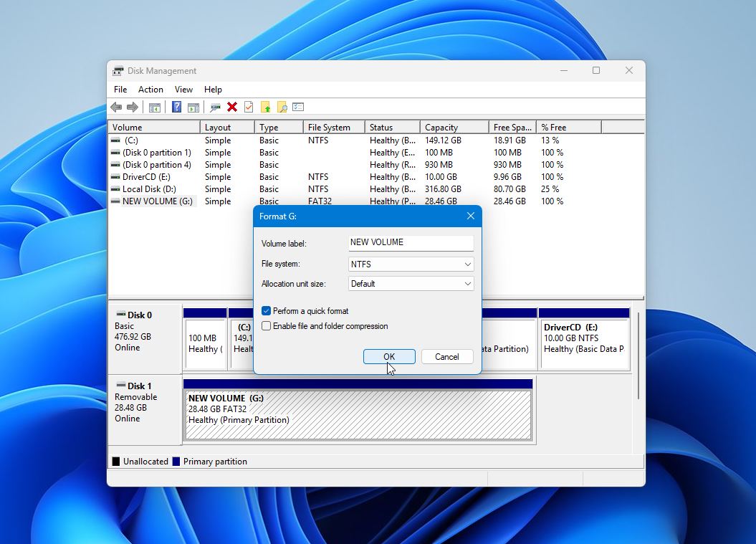
Task: Sort by Layout column header
Action: 227,128
